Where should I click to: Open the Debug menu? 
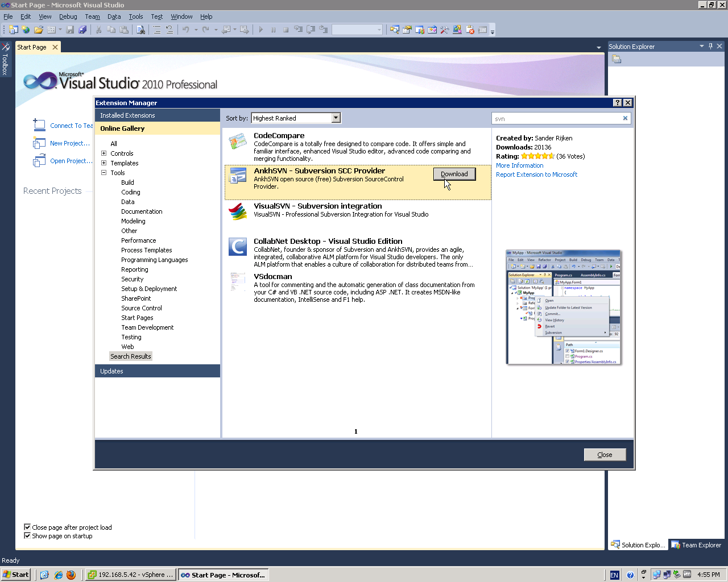68,16
